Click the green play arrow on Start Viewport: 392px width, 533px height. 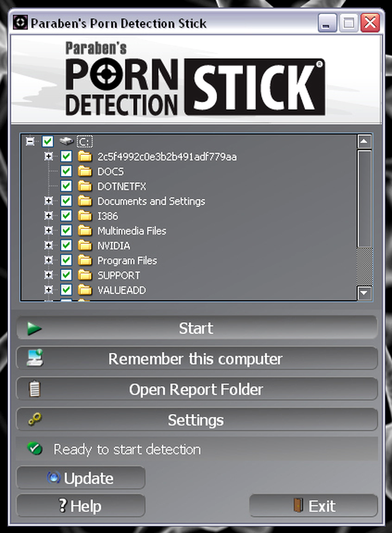click(34, 328)
